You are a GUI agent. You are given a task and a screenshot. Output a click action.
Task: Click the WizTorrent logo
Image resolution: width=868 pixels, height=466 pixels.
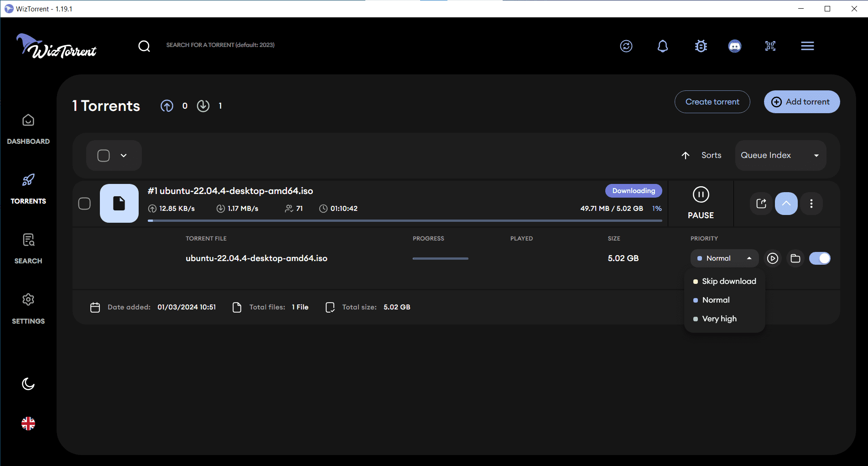56,46
